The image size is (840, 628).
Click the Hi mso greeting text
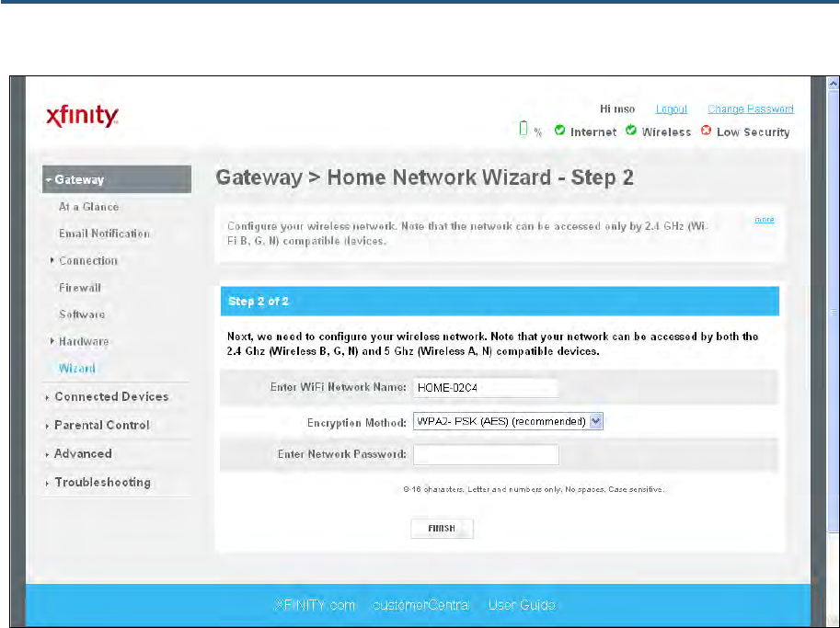[617, 109]
